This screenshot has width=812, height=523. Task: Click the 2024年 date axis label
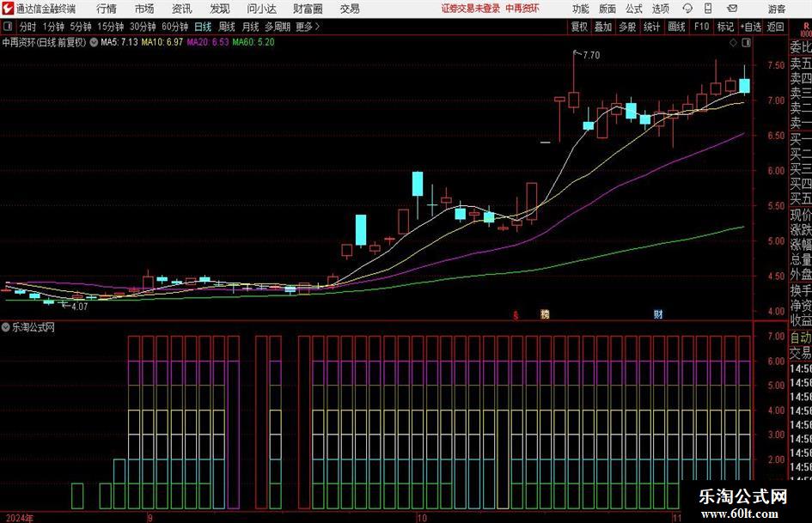point(19,518)
